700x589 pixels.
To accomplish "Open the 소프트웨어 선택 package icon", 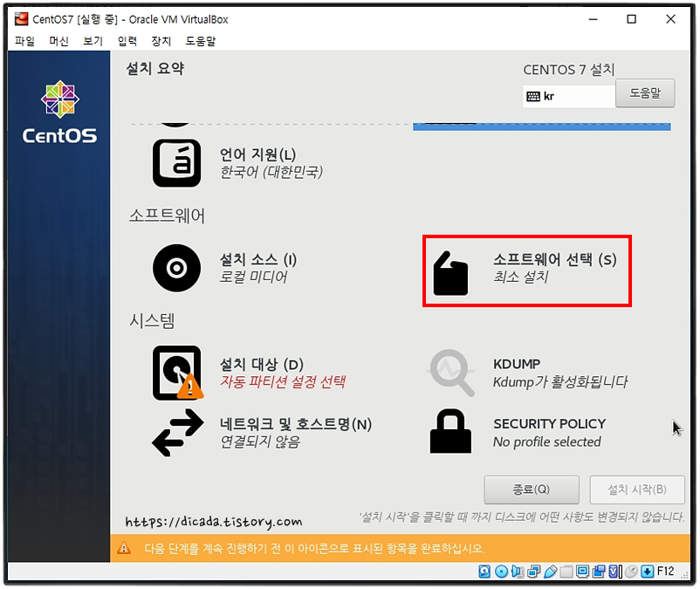I will [450, 273].
